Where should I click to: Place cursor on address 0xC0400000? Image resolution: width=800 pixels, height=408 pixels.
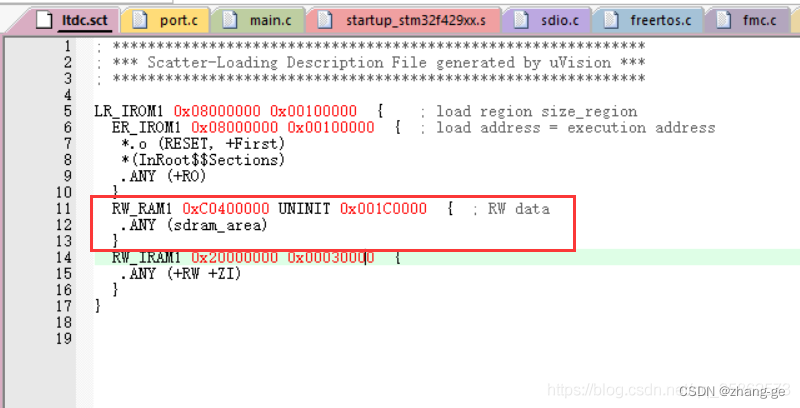(226, 209)
